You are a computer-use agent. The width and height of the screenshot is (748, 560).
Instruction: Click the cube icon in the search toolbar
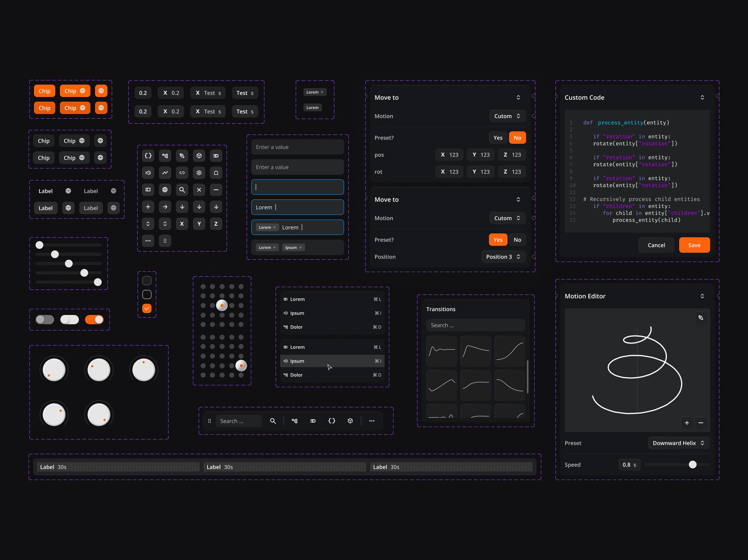(350, 421)
